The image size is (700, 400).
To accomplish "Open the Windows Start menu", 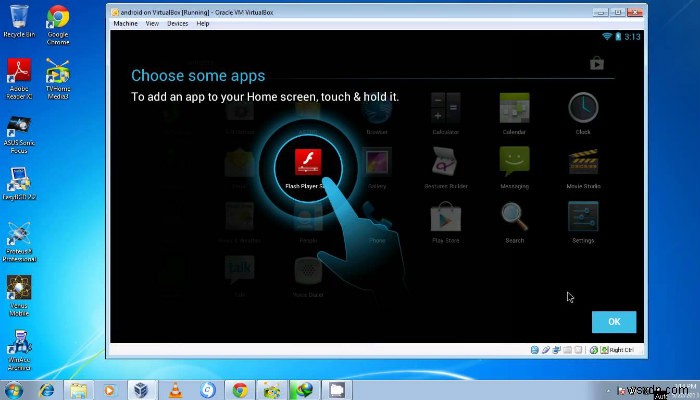I will pyautogui.click(x=12, y=390).
